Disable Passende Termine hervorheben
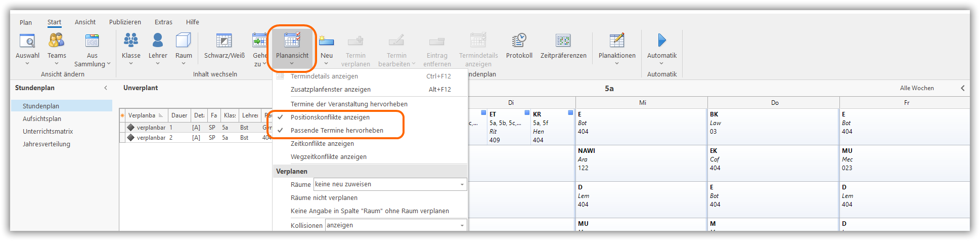Image resolution: width=980 pixels, height=241 pixels. [336, 131]
